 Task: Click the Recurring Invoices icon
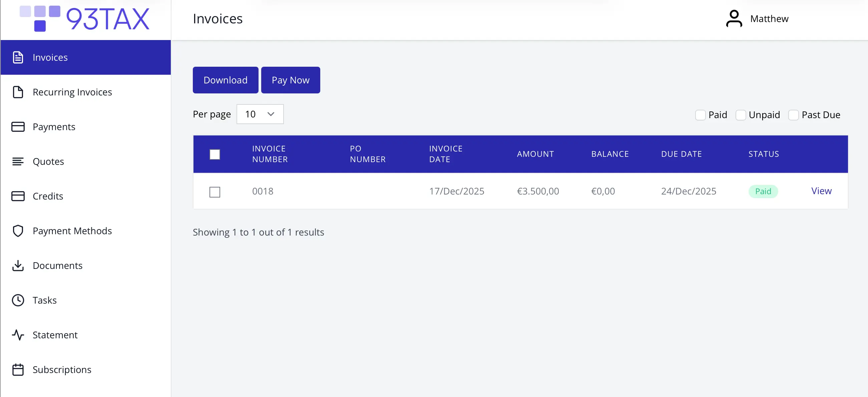click(18, 92)
